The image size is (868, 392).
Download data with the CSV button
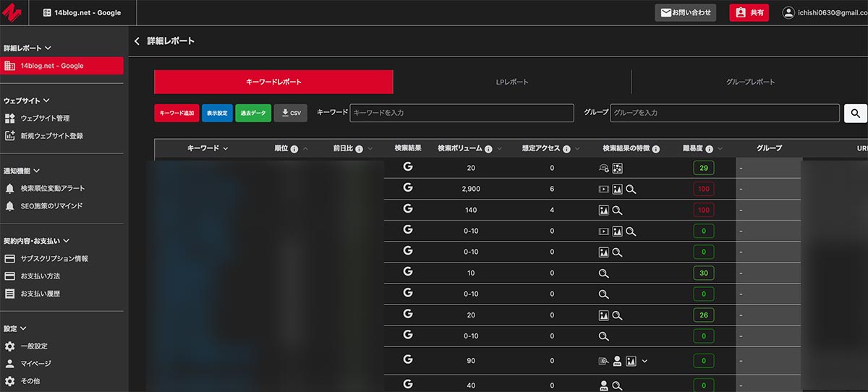(291, 113)
